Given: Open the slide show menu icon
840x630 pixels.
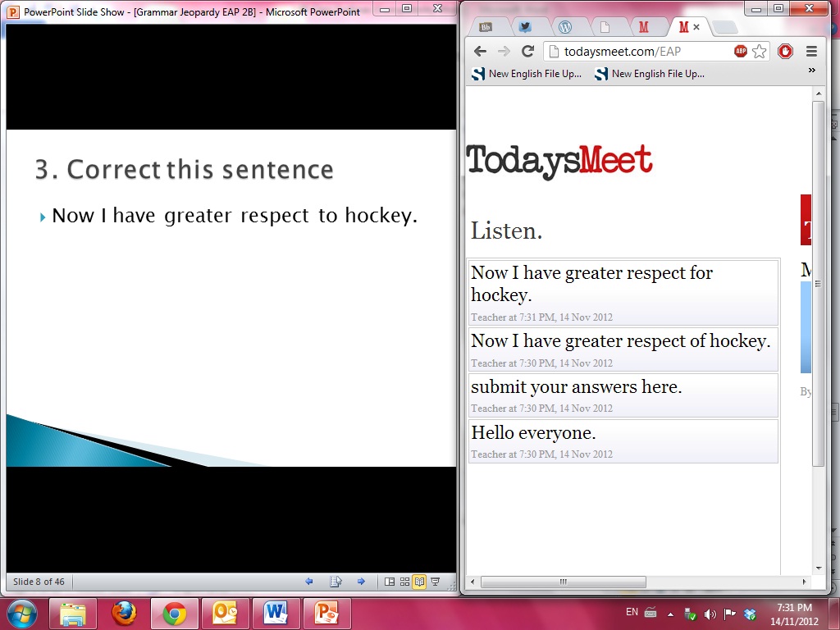Looking at the screenshot, I should pyautogui.click(x=336, y=582).
